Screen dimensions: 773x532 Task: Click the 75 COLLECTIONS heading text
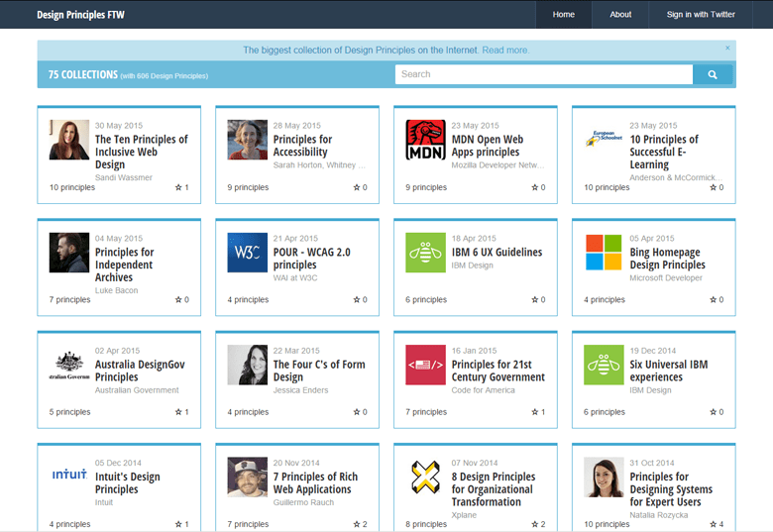click(x=83, y=75)
